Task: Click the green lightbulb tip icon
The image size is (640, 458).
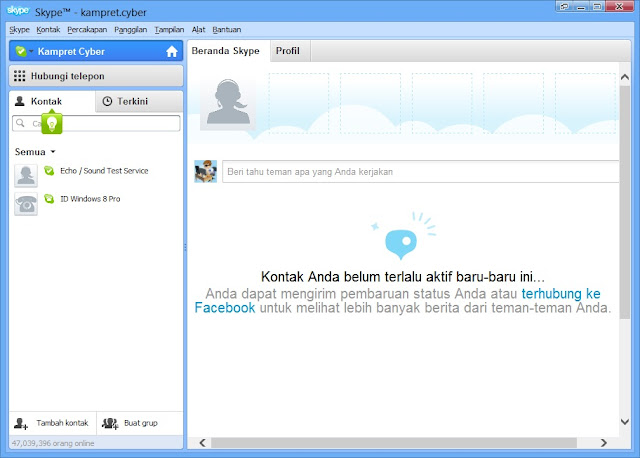Action: (52, 123)
